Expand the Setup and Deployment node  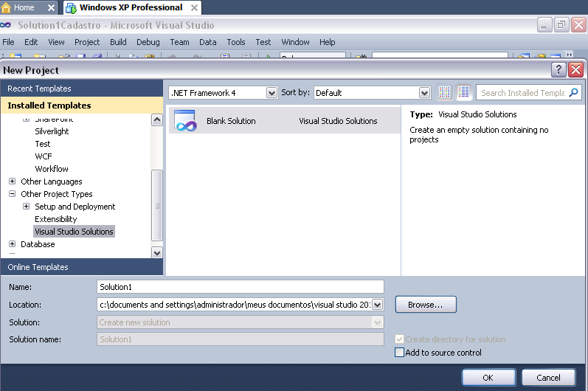coord(27,206)
